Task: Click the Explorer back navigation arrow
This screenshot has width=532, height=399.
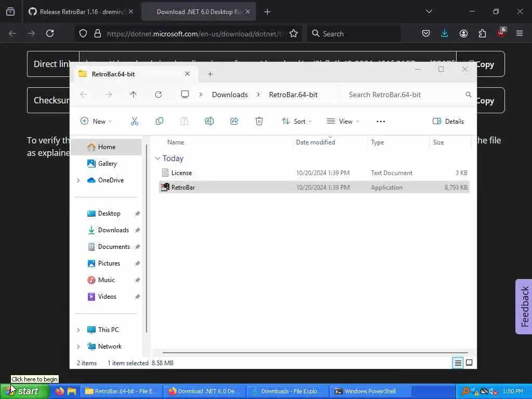Action: [84, 95]
